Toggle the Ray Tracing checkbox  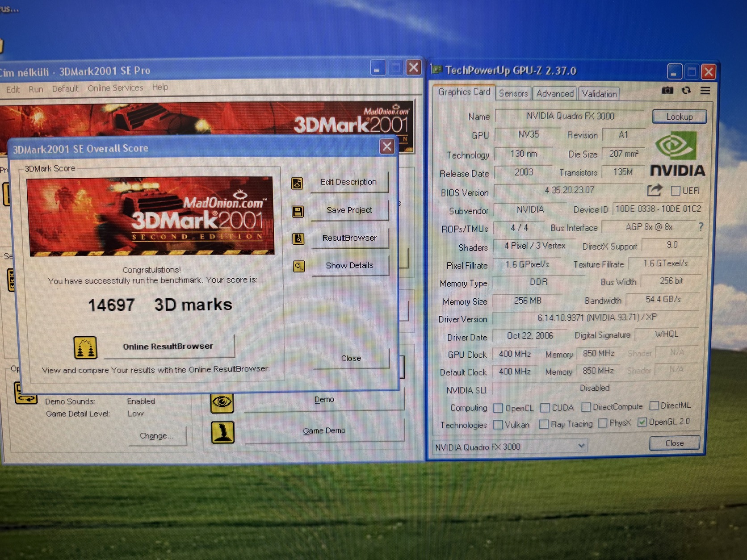(x=544, y=424)
